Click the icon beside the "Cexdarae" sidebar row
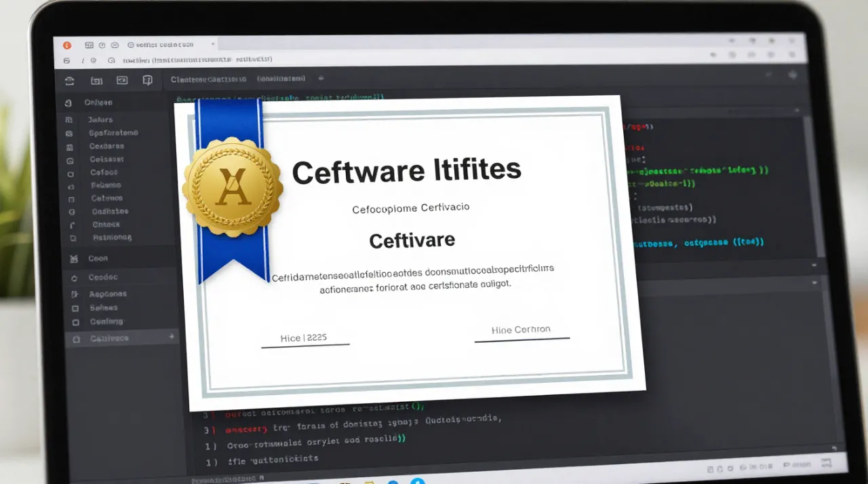 (69, 147)
